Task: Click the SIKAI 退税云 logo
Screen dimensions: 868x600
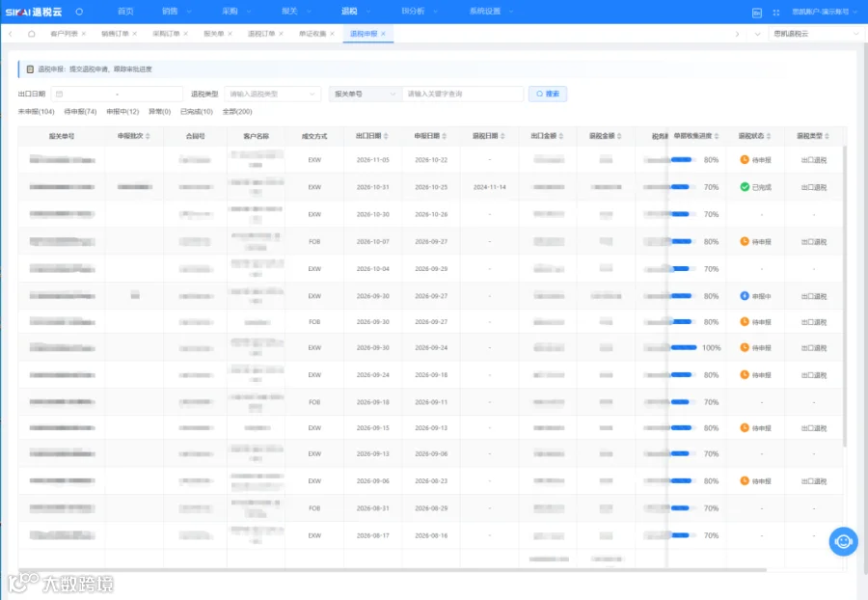Action: 34,12
